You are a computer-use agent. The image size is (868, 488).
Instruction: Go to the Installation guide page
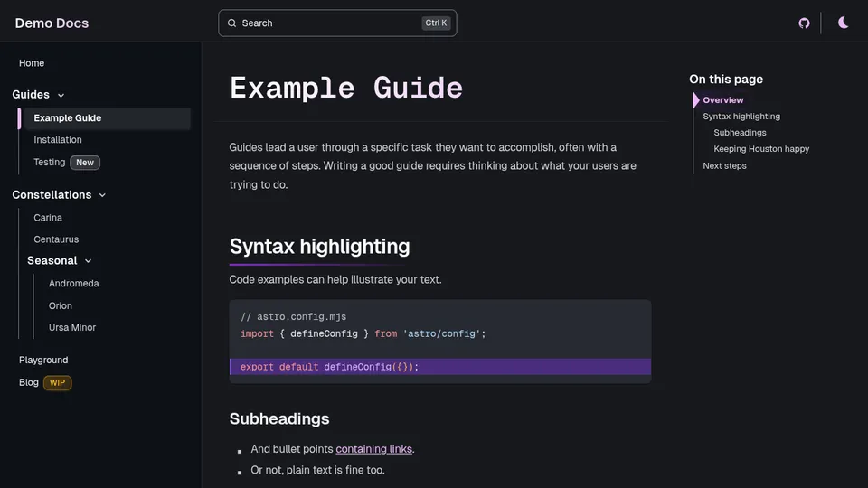pyautogui.click(x=58, y=140)
